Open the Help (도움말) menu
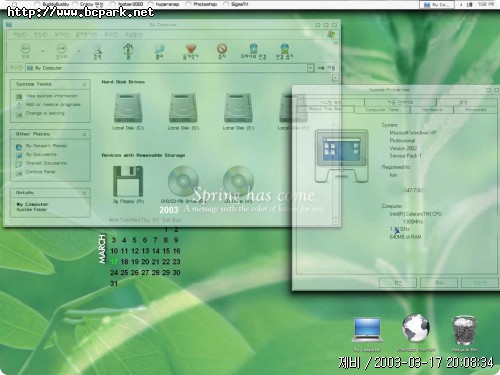The image size is (500, 375). click(134, 35)
